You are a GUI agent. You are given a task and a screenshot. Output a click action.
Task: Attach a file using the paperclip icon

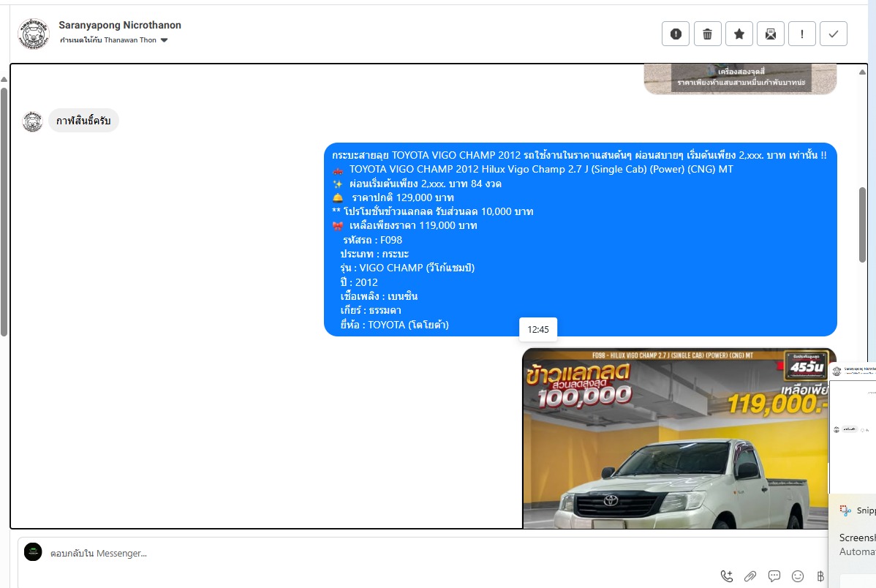[x=749, y=576]
